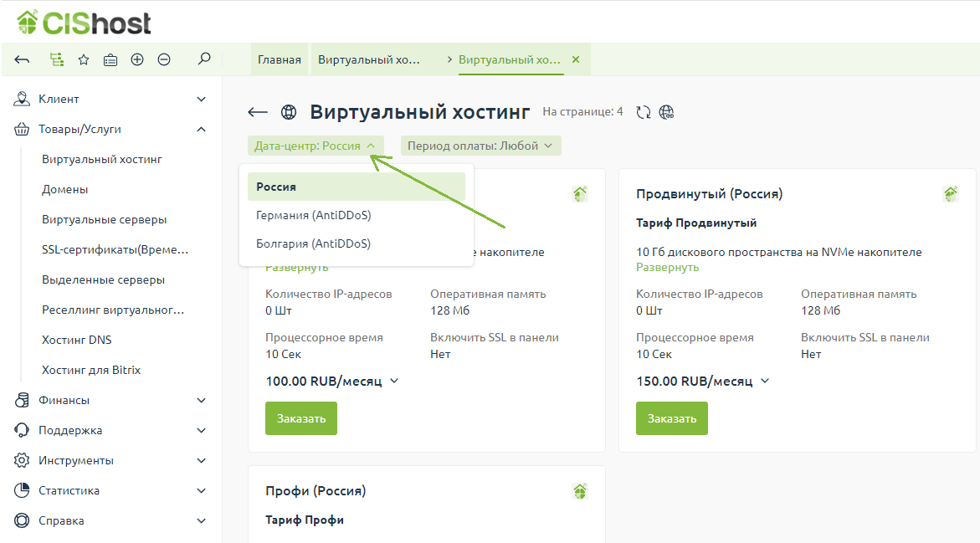Expand the Финансы sidebar section
The width and height of the screenshot is (980, 543).
point(201,400)
